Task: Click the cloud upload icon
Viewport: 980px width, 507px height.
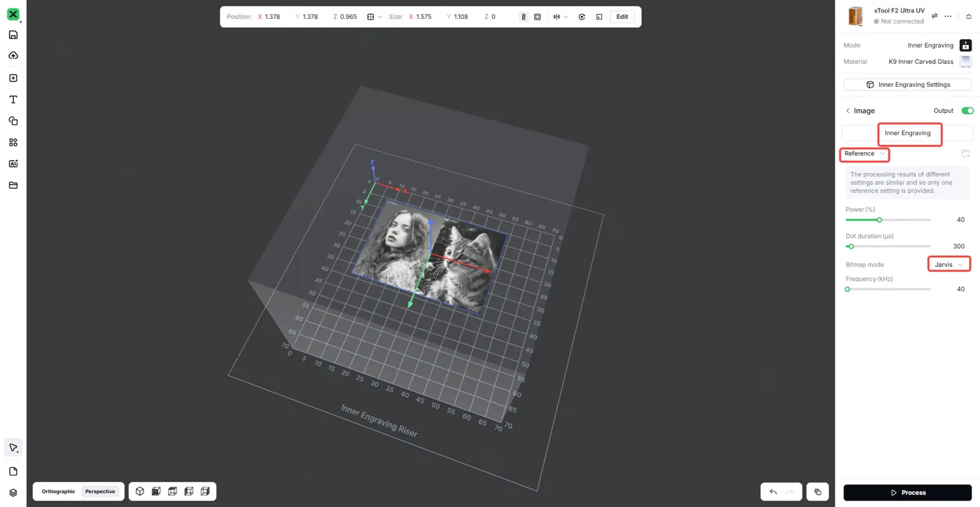Action: [x=13, y=55]
